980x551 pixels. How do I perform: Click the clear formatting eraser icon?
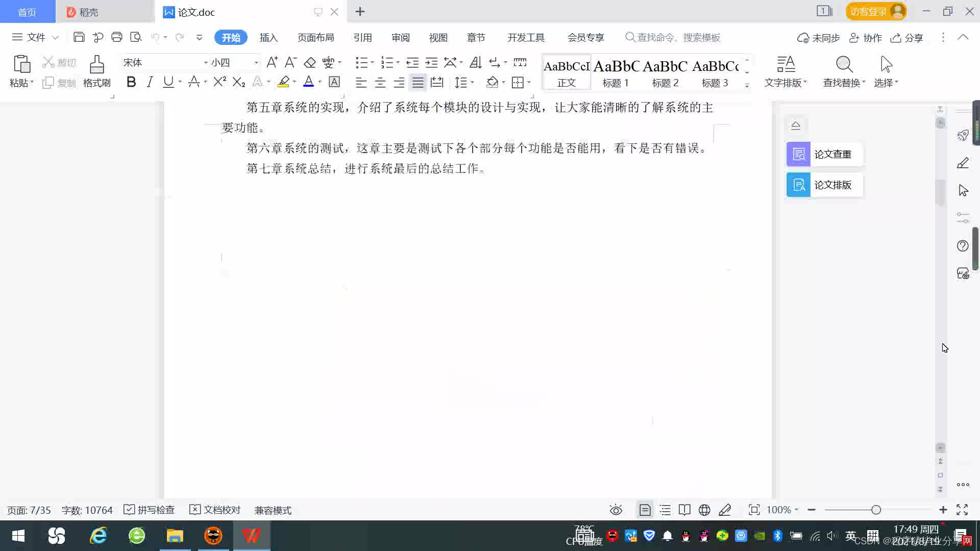310,63
